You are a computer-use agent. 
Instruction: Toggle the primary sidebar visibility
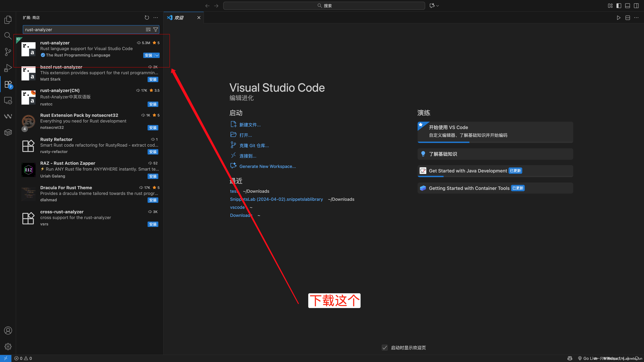619,6
